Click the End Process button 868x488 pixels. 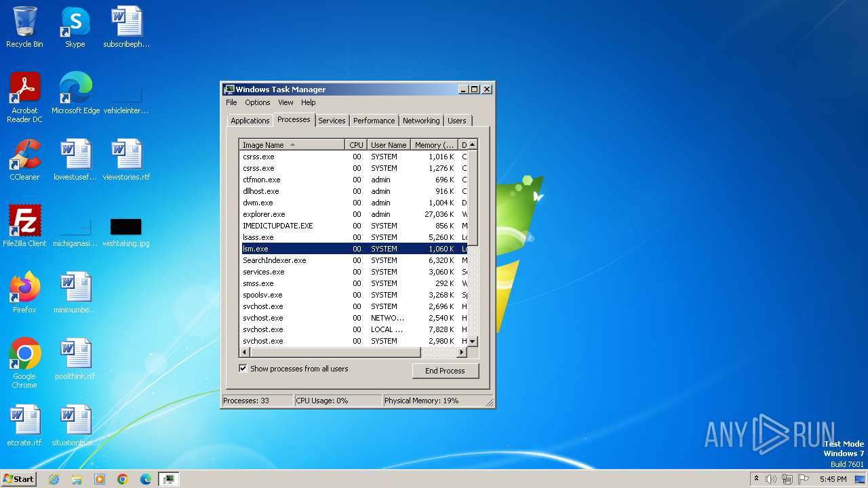click(x=445, y=371)
